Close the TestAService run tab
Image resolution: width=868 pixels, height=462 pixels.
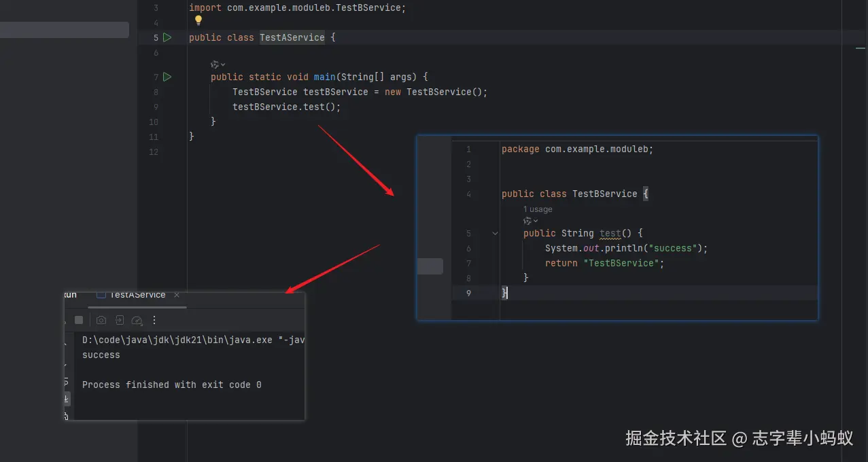tap(177, 295)
